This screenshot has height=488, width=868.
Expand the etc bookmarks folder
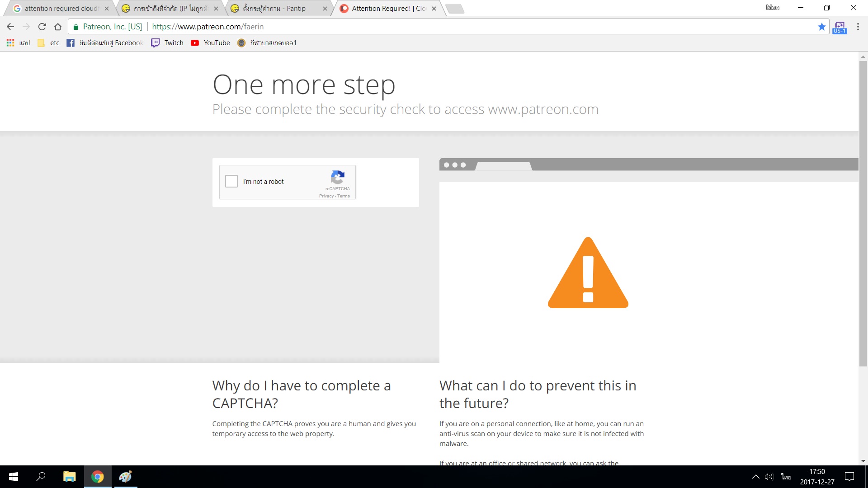[49, 43]
